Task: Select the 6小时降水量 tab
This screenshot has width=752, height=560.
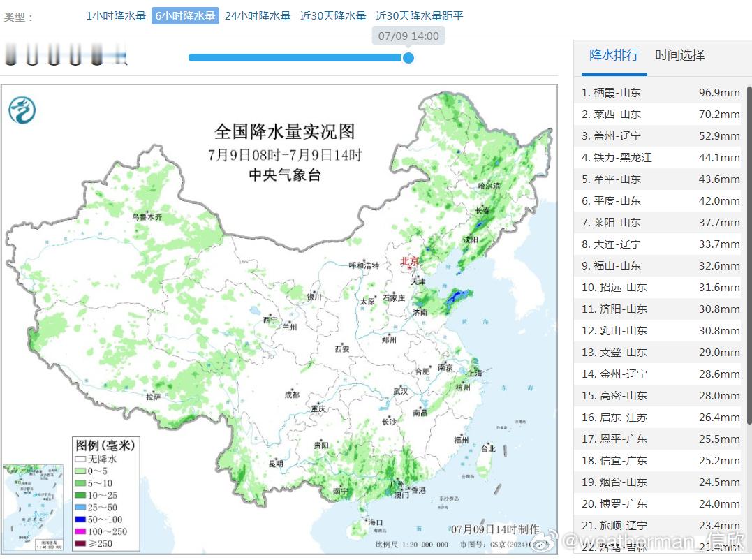Action: tap(185, 16)
